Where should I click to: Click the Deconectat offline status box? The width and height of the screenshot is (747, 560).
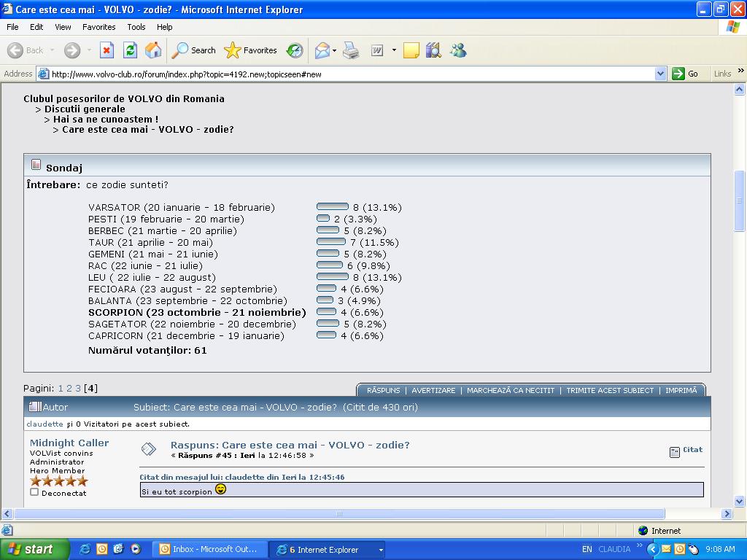coord(34,492)
